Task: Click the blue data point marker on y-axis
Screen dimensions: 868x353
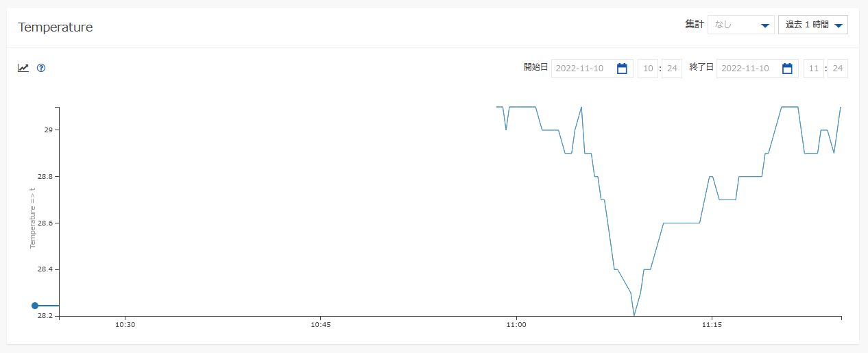Action: pyautogui.click(x=35, y=306)
